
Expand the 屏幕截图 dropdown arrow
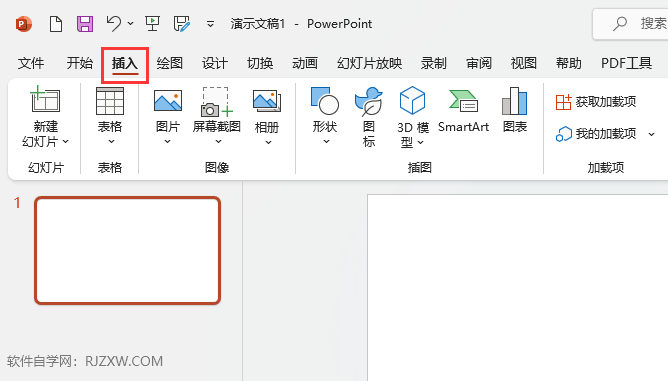point(218,141)
